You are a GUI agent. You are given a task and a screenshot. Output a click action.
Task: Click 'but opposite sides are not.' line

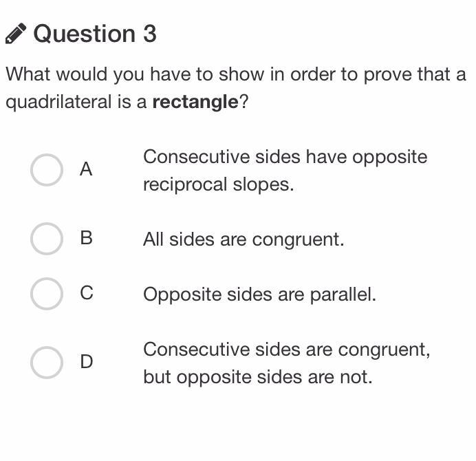[257, 377]
